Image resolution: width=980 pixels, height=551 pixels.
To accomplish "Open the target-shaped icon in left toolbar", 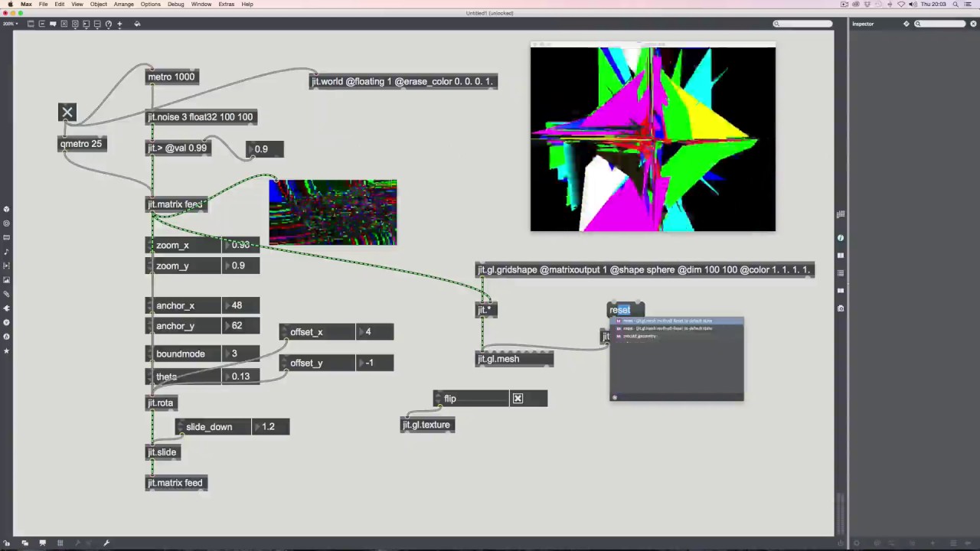I will pyautogui.click(x=7, y=223).
